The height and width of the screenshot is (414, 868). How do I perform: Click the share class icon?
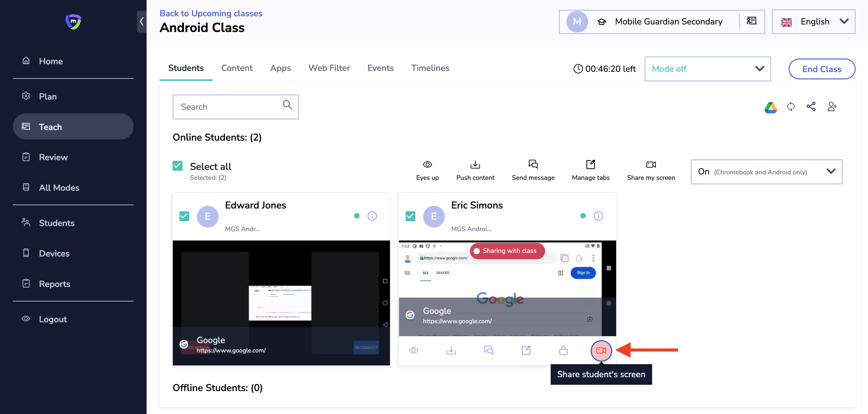point(811,107)
